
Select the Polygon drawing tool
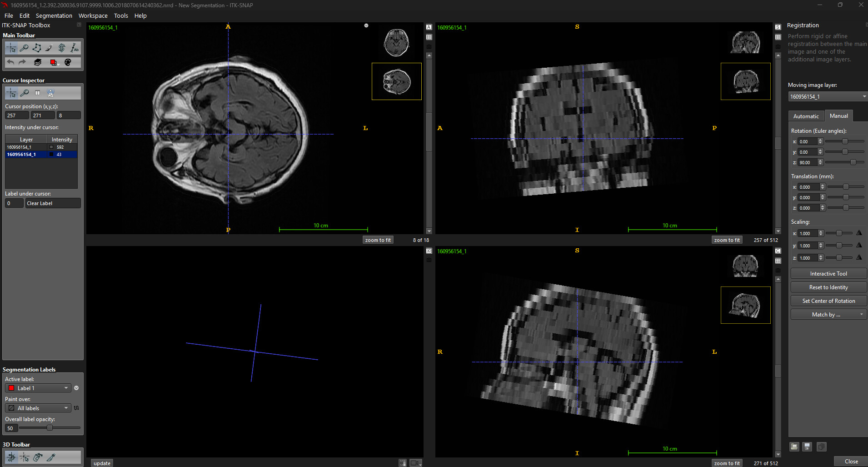coord(37,48)
